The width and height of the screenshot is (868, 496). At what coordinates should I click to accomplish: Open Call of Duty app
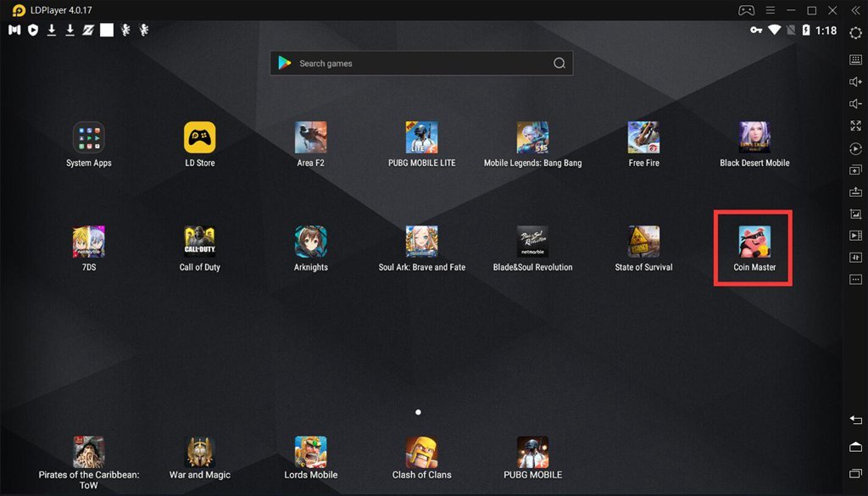200,242
